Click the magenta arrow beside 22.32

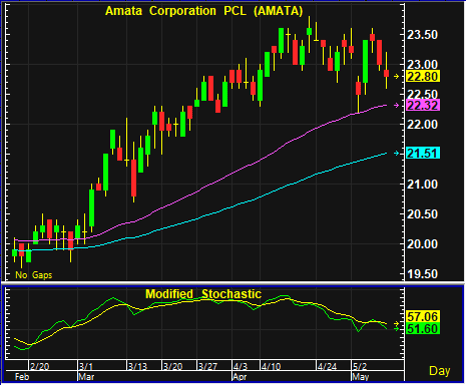click(x=396, y=105)
